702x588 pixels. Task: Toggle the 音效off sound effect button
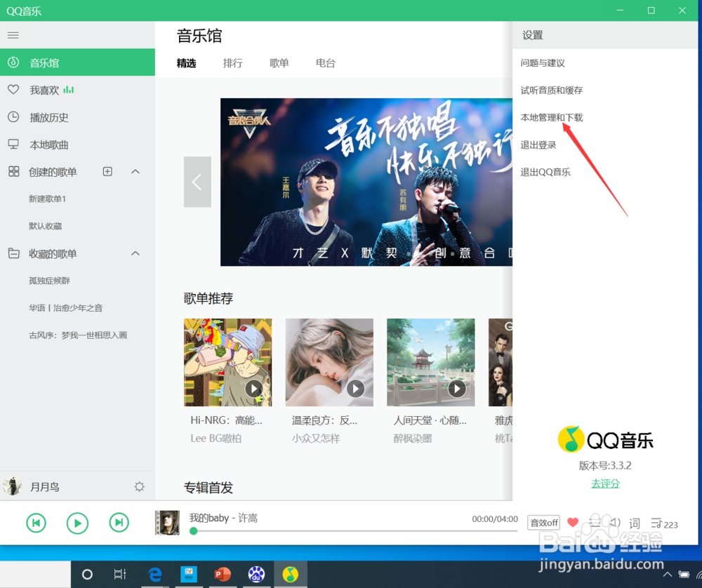pos(543,523)
